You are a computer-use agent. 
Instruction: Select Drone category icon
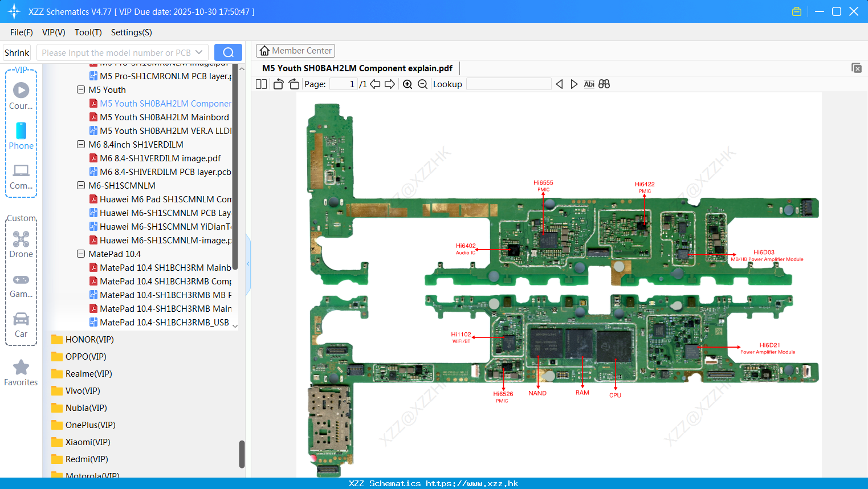point(21,244)
